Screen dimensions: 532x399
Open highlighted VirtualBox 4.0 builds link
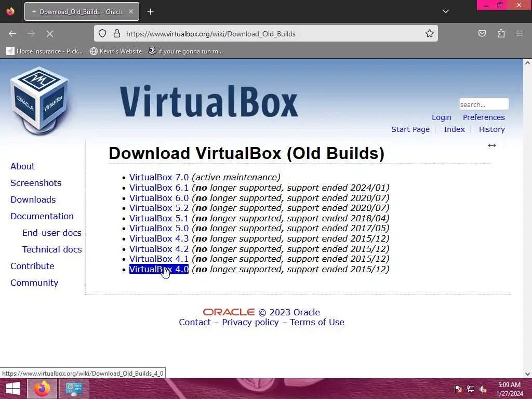[x=159, y=269]
